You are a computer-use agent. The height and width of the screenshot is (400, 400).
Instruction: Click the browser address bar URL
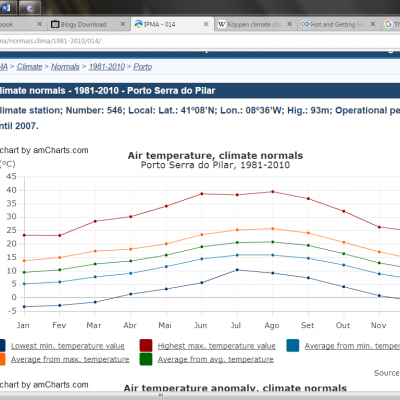[x=50, y=41]
